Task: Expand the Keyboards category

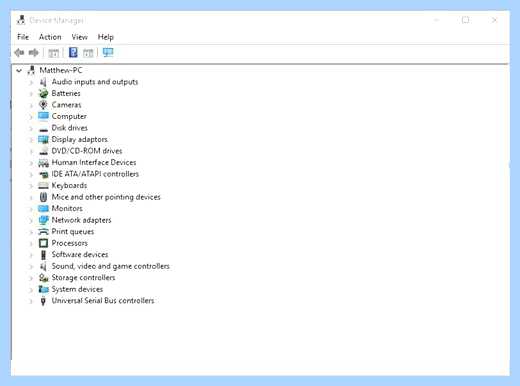Action: pyautogui.click(x=31, y=186)
